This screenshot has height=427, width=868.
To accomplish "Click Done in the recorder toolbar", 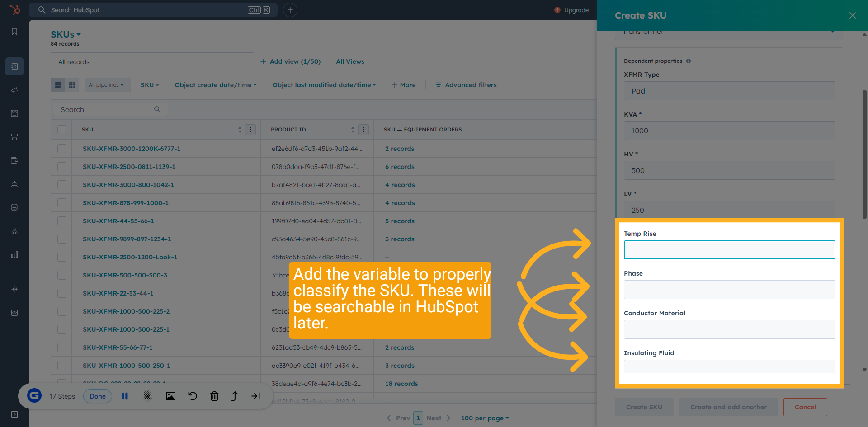I will coord(98,396).
